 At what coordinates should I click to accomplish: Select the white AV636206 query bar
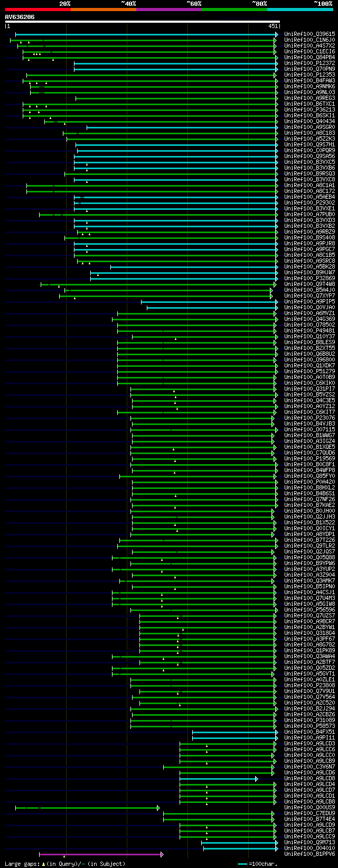(142, 22)
